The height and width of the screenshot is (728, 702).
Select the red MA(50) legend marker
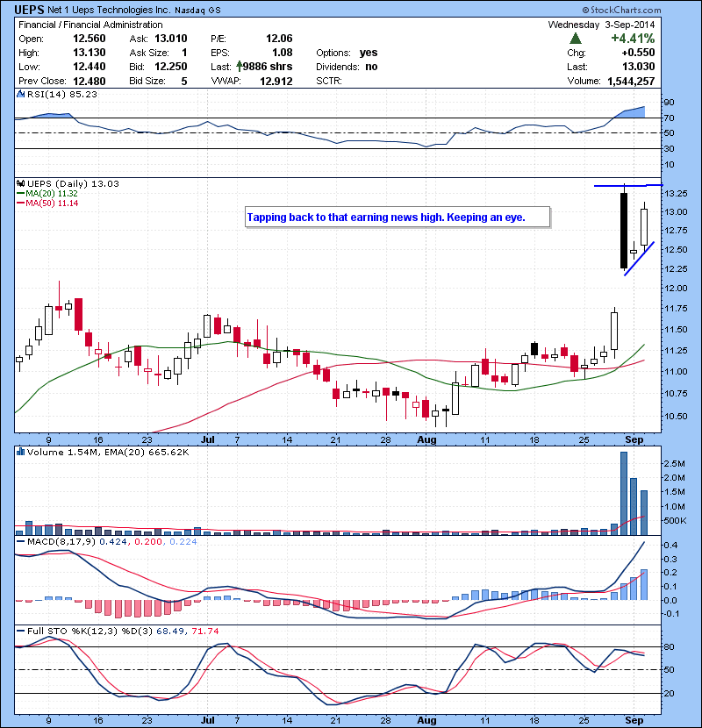(20, 203)
